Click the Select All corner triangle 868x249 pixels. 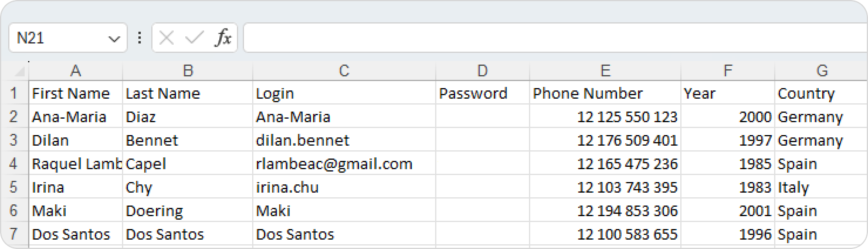click(x=19, y=71)
